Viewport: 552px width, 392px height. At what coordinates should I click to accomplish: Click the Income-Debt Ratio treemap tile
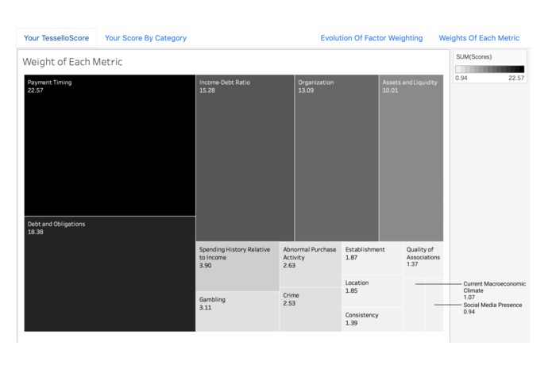click(x=245, y=158)
